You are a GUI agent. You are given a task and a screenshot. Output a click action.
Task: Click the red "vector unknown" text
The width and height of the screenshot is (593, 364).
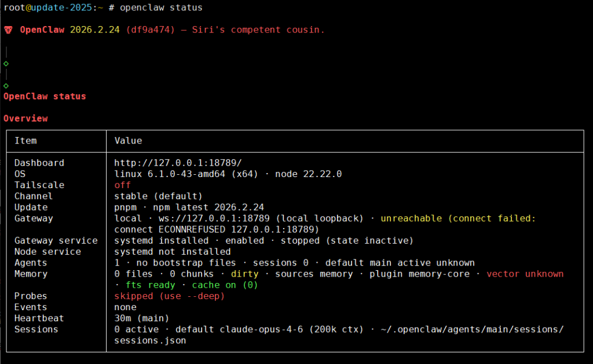tap(525, 274)
